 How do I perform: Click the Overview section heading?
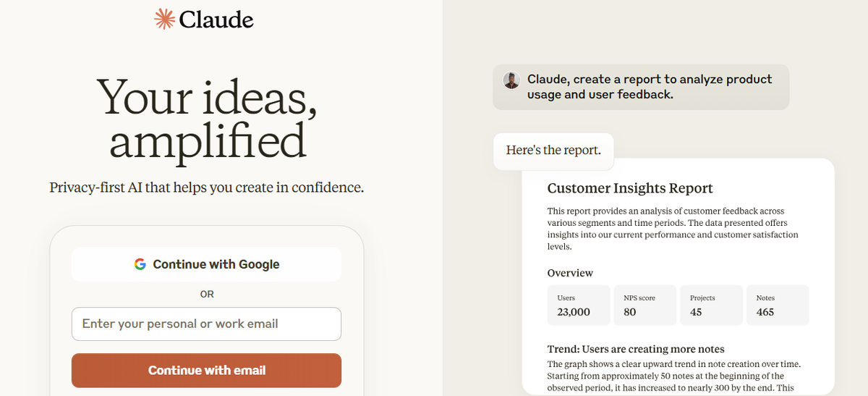[570, 273]
